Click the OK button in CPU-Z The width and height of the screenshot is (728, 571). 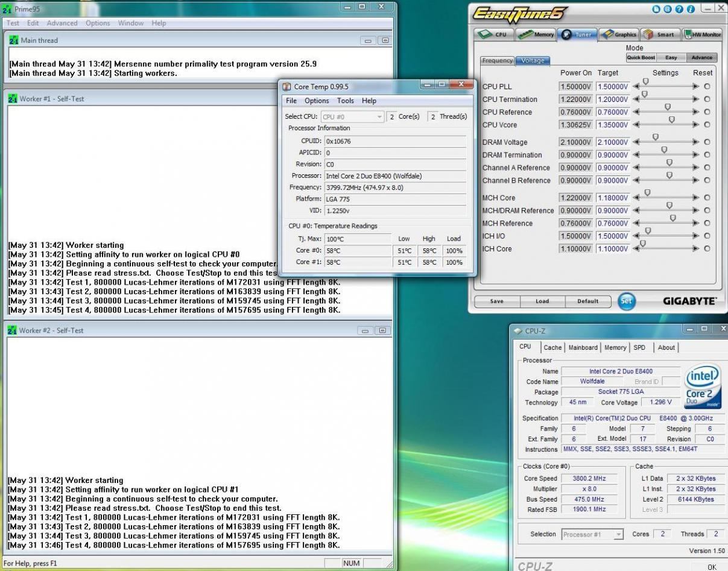pyautogui.click(x=712, y=567)
